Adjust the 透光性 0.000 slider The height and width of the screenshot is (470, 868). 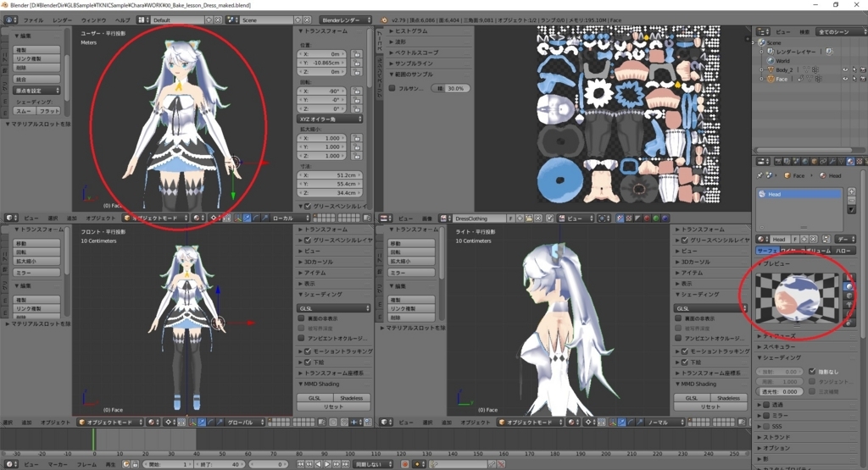tap(780, 391)
